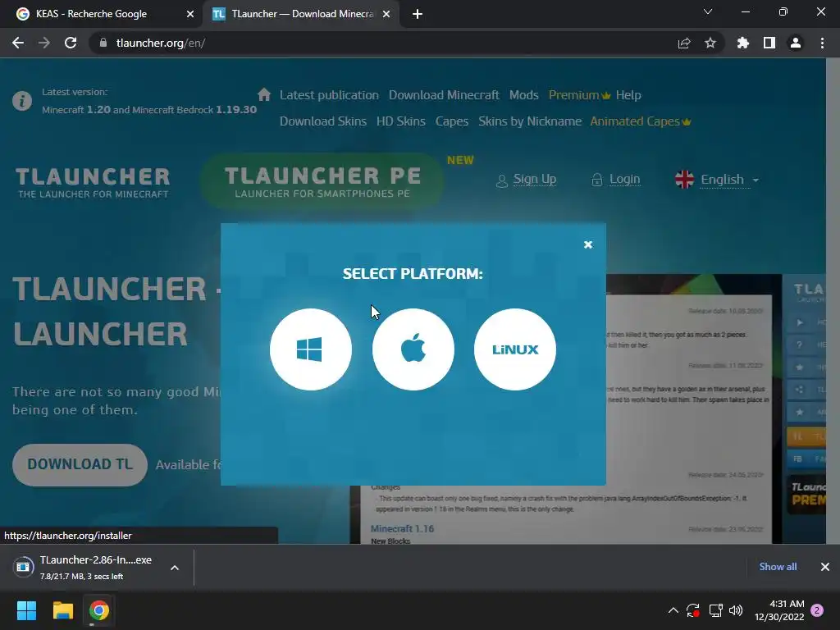Click the UK flag language icon
Viewport: 840px width, 630px height.
point(684,180)
